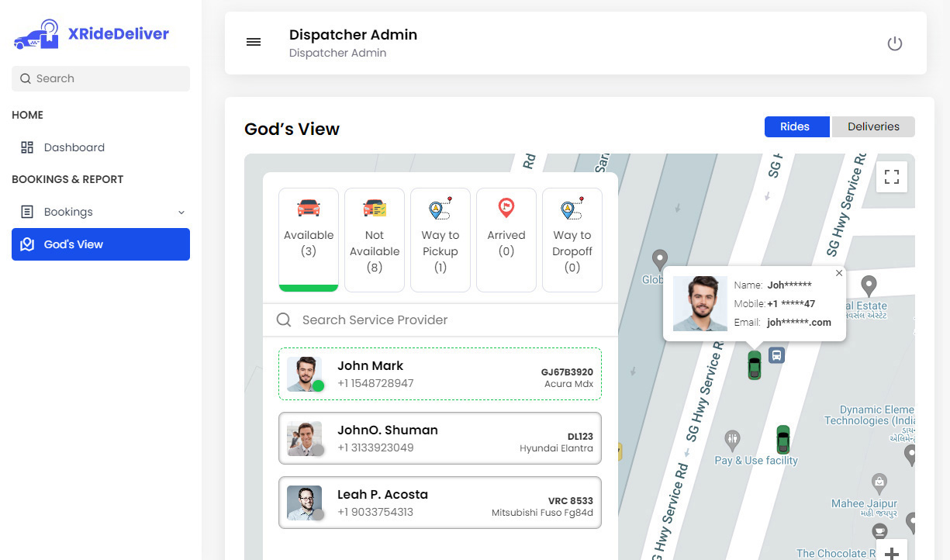Close the driver info popup

[838, 274]
